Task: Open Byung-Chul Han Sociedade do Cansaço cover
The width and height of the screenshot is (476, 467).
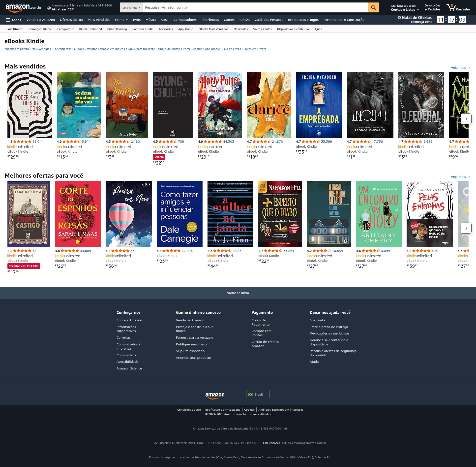Action: click(173, 105)
